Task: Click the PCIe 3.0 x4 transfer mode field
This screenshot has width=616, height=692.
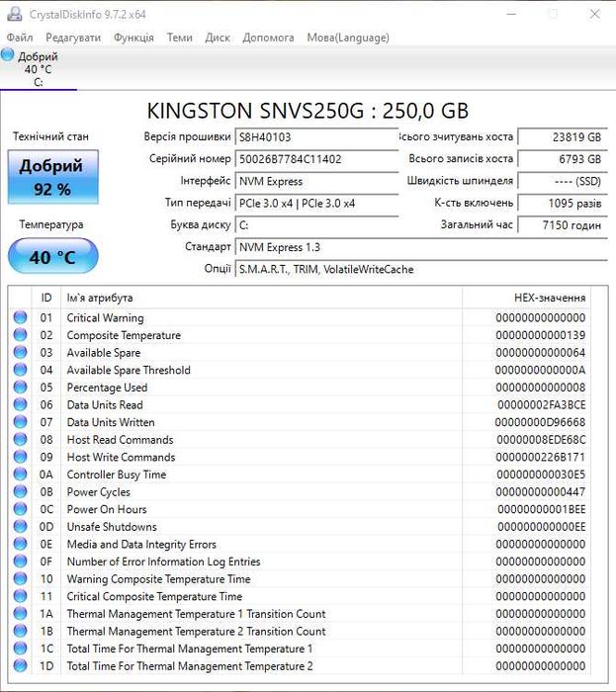Action: [x=316, y=204]
